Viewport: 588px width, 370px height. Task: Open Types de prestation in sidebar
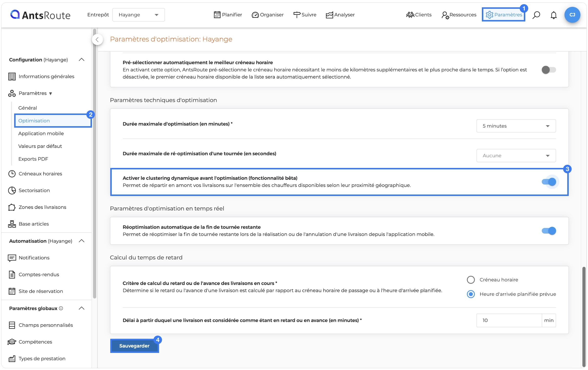(42, 359)
